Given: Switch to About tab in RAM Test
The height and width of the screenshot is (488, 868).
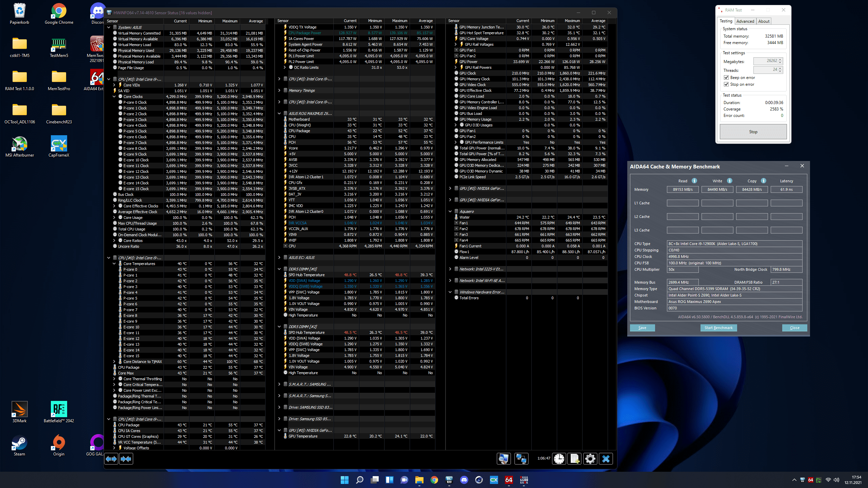Looking at the screenshot, I should 764,21.
